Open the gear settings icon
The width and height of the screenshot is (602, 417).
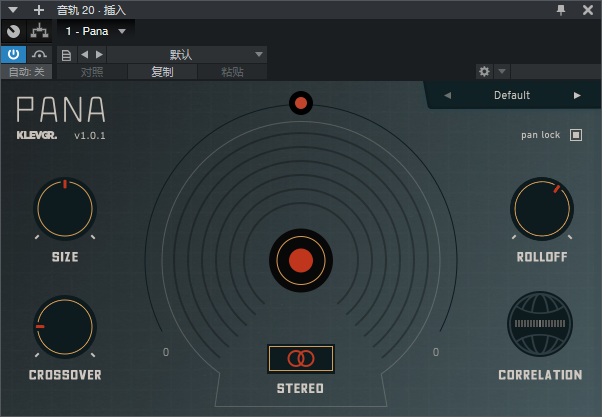point(484,71)
